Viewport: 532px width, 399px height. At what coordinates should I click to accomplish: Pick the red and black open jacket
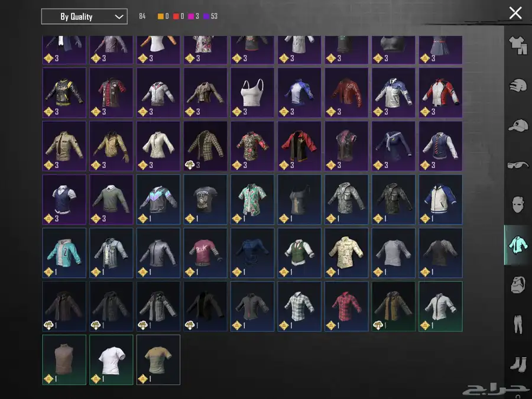299,146
